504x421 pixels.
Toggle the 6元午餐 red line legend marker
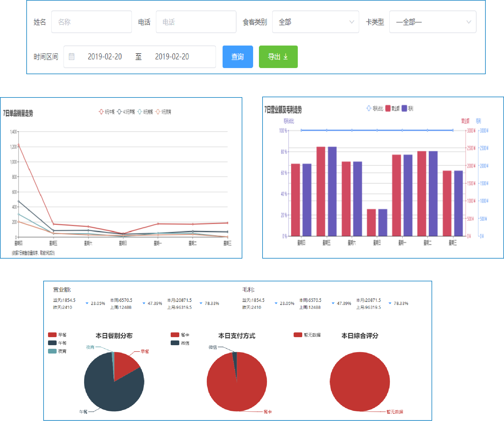[x=101, y=112]
